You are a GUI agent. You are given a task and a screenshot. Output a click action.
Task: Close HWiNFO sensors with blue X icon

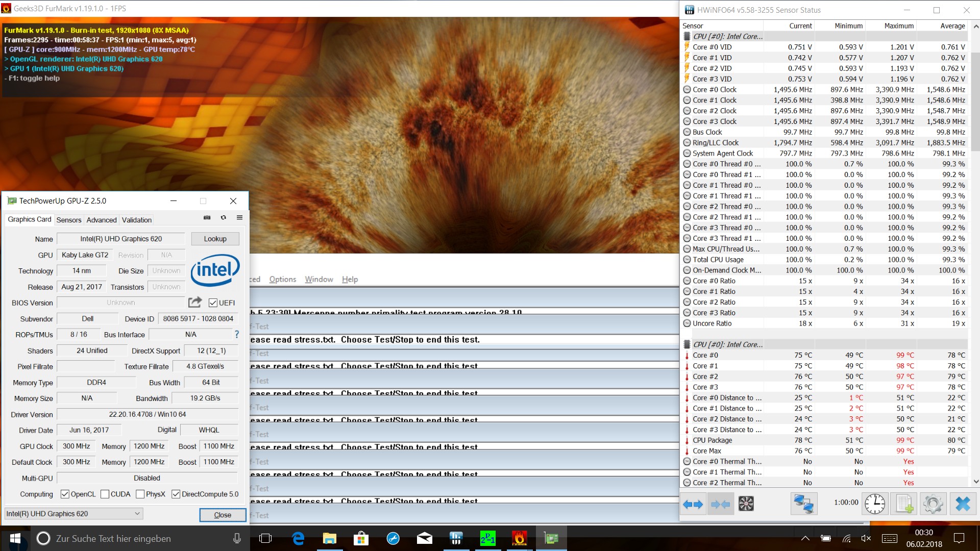click(x=963, y=504)
